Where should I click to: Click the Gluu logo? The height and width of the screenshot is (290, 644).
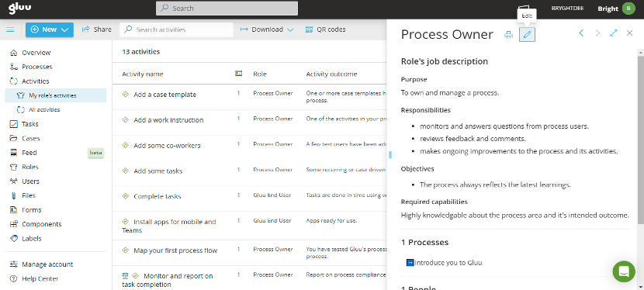[19, 8]
